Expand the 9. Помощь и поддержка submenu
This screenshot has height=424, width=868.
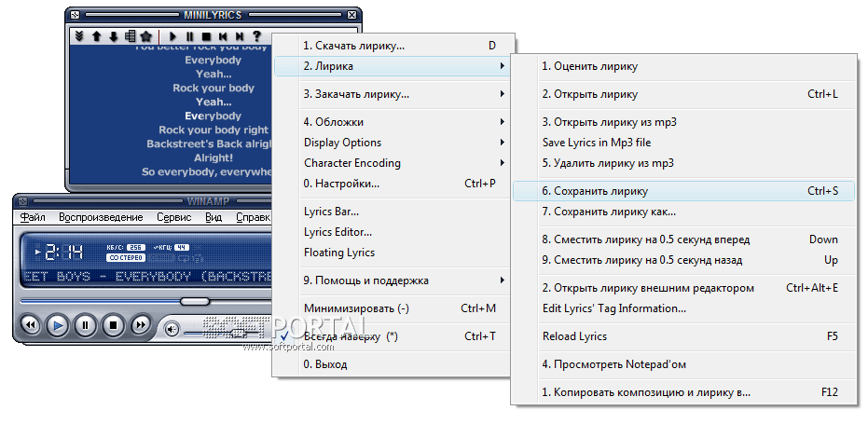[392, 280]
